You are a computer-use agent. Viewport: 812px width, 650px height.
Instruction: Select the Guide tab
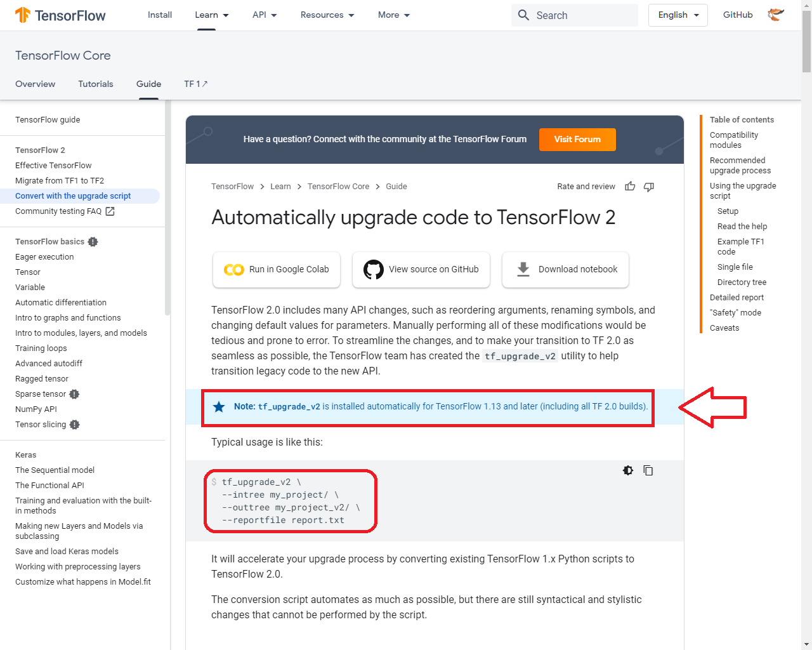click(148, 84)
